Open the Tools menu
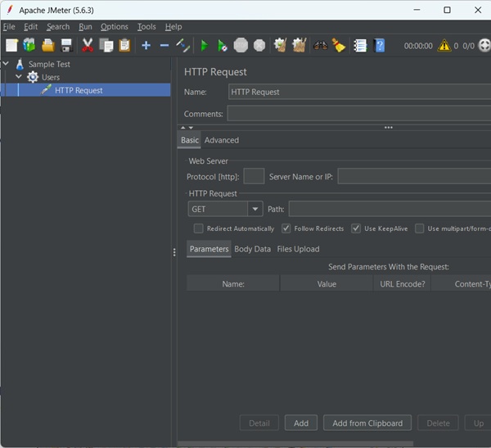Screen dimensions: 491x448 click(146, 27)
